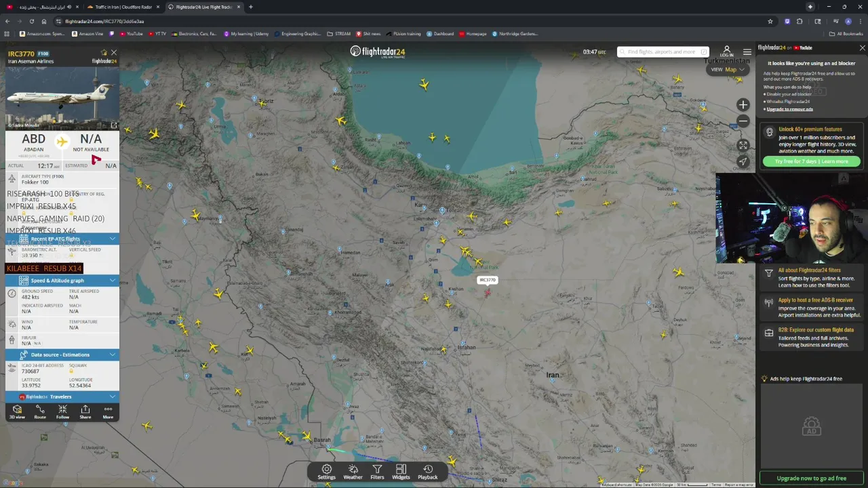Open the 3D view for this flight
Screen dimensions: 868x488
point(17,412)
